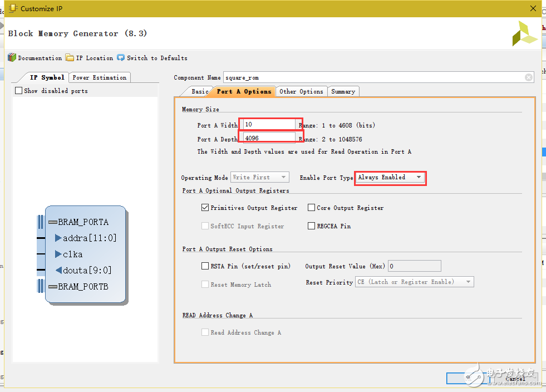Click the Port A Width input field
This screenshot has width=546, height=392.
click(x=270, y=125)
